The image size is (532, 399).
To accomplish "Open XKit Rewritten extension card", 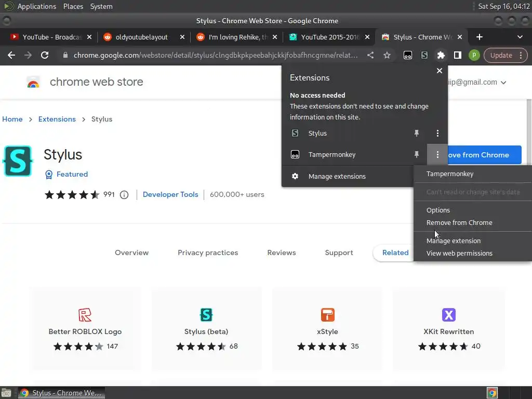I will pos(448,328).
